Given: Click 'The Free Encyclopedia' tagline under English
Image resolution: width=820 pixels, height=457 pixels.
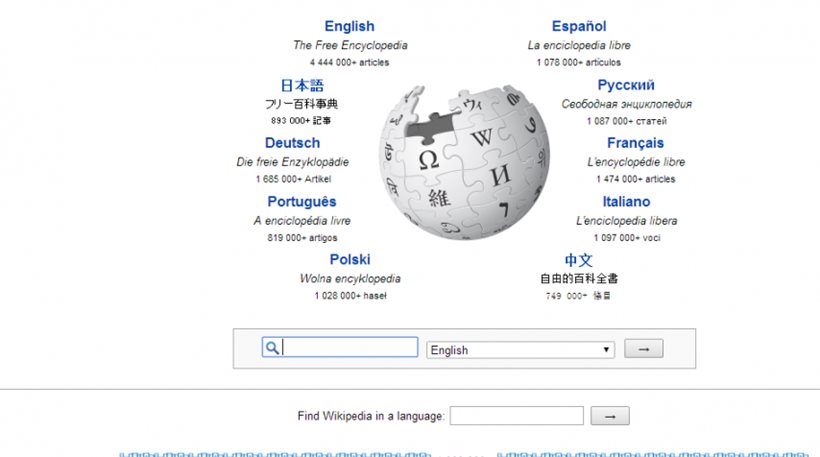Looking at the screenshot, I should [350, 45].
